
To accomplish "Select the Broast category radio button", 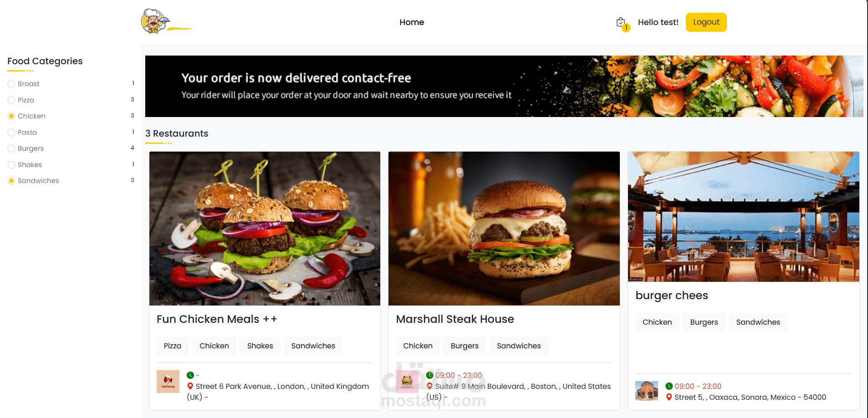I will (x=11, y=84).
